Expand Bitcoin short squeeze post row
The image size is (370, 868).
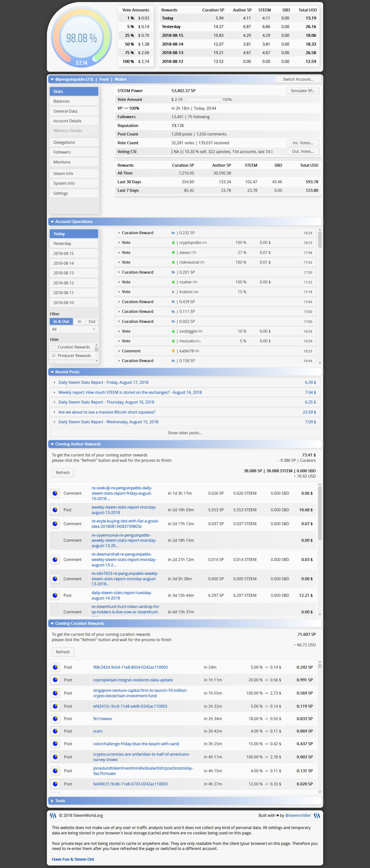(x=185, y=412)
